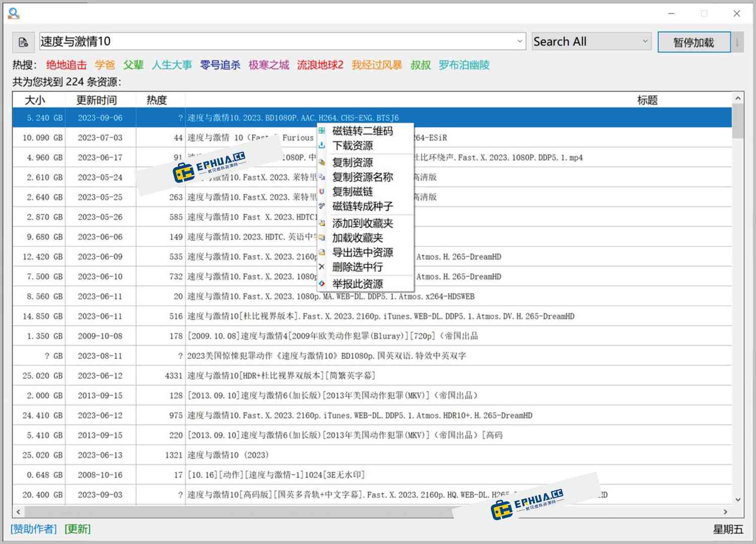
Task: Click the magnet-to-QR-code icon in context menu
Action: click(x=322, y=130)
